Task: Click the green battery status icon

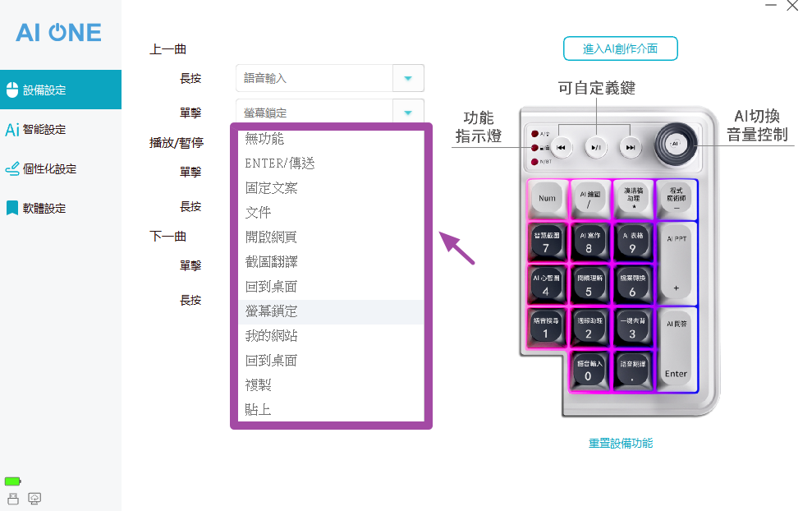Action: [x=12, y=481]
